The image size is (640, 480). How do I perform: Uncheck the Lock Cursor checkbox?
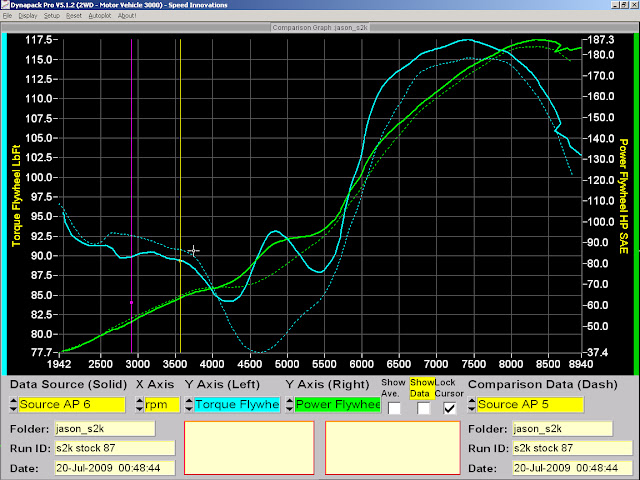coord(450,408)
